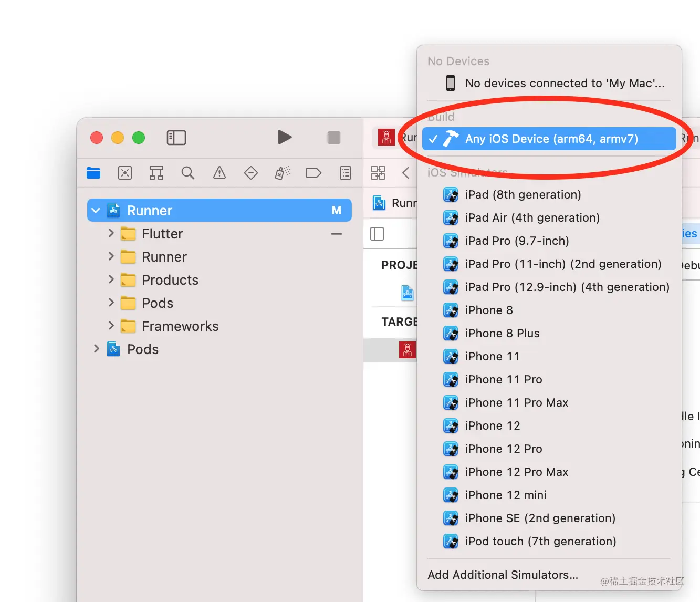Open the Find navigator magnifier
700x602 pixels.
(188, 173)
